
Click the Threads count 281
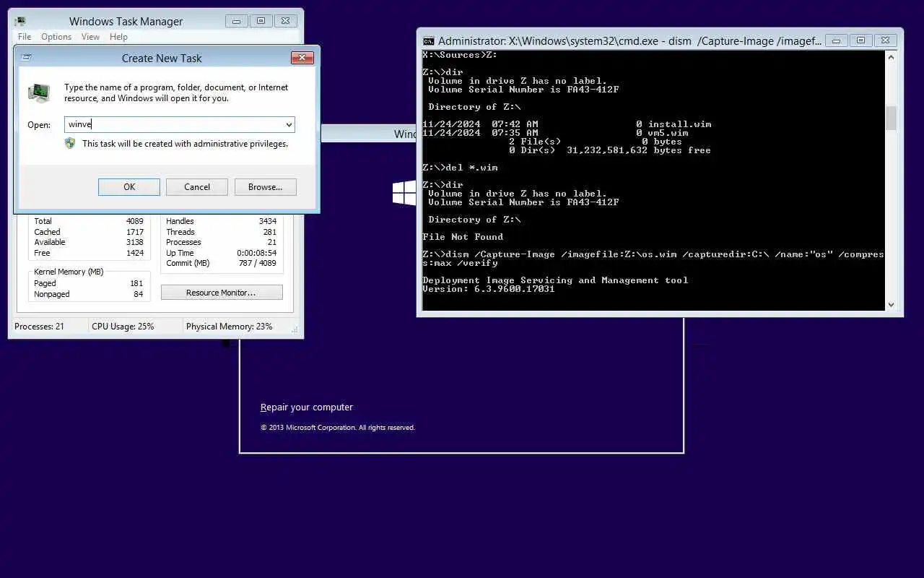point(270,232)
